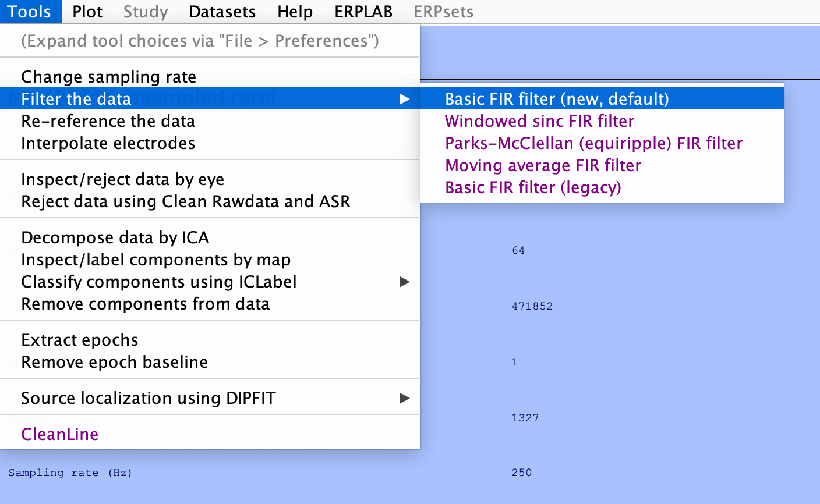The width and height of the screenshot is (820, 504).
Task: Choose Moving average FIR filter
Action: pos(543,165)
